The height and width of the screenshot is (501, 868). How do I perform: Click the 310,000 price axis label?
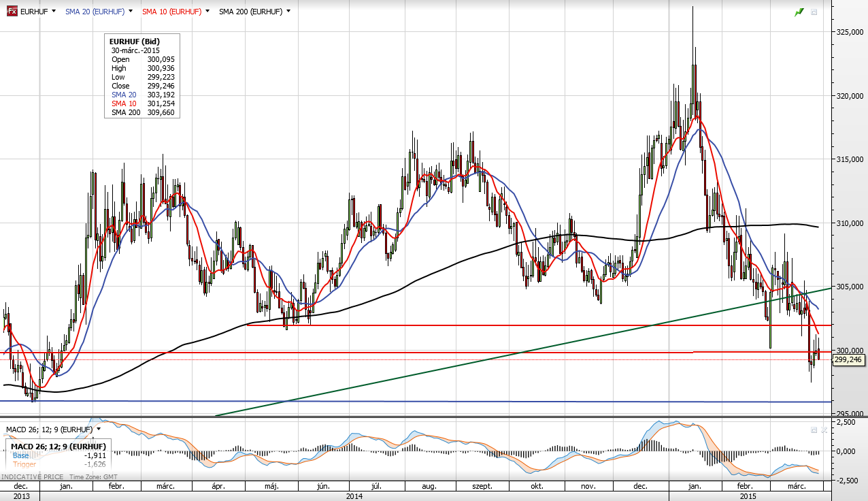click(x=850, y=223)
